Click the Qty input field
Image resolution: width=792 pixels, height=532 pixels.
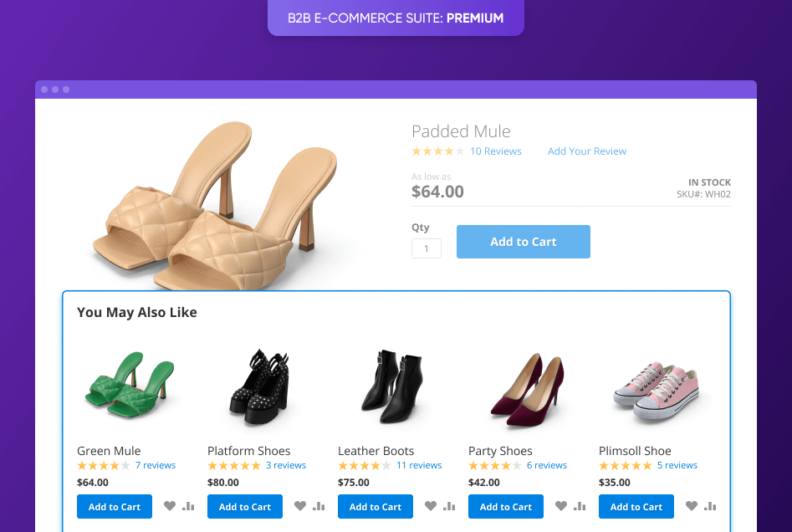tap(426, 248)
